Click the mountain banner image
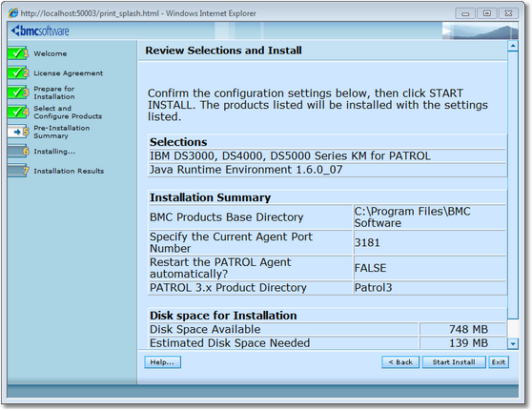The width and height of the screenshot is (532, 411). tap(481, 31)
